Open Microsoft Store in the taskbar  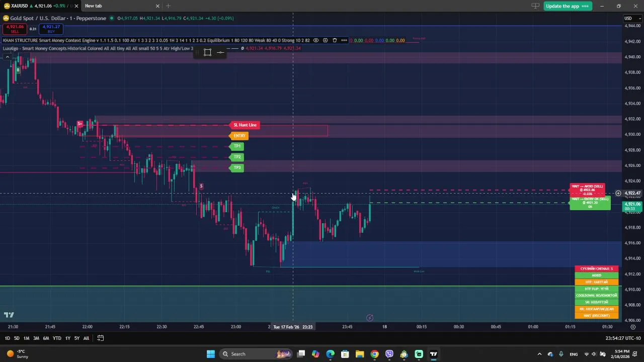point(345,354)
